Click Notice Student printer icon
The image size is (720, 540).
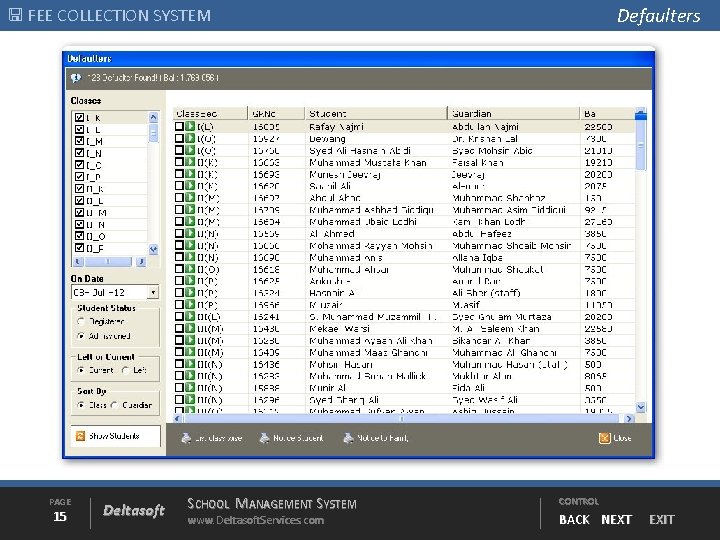click(264, 438)
